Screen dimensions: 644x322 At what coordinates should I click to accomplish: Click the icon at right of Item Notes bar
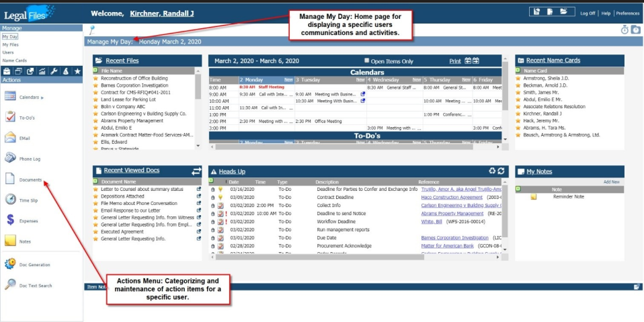(x=636, y=286)
